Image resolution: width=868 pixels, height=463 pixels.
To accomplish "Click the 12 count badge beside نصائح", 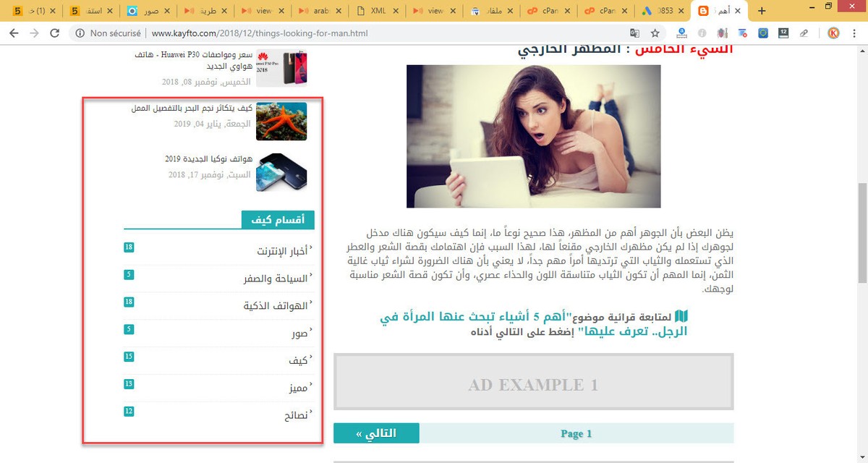I will pos(129,412).
